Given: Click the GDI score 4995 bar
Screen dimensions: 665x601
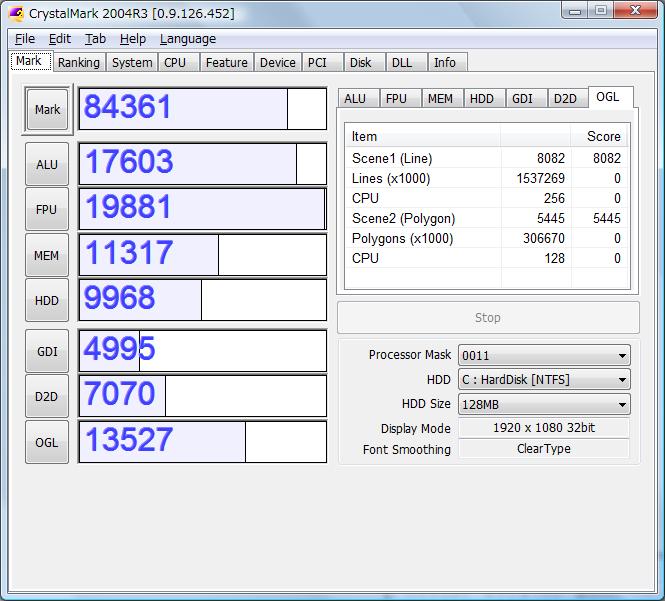Looking at the screenshot, I should 203,351.
